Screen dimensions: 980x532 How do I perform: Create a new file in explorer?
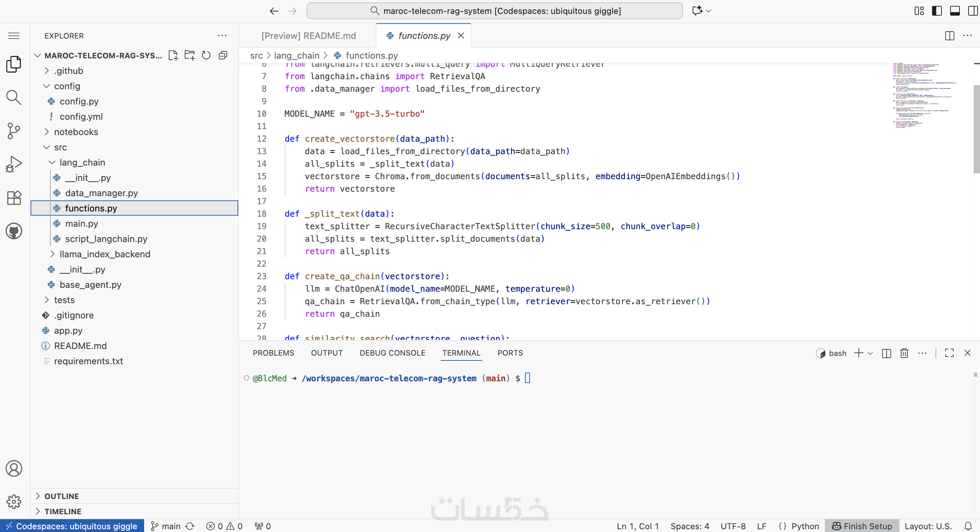point(174,56)
